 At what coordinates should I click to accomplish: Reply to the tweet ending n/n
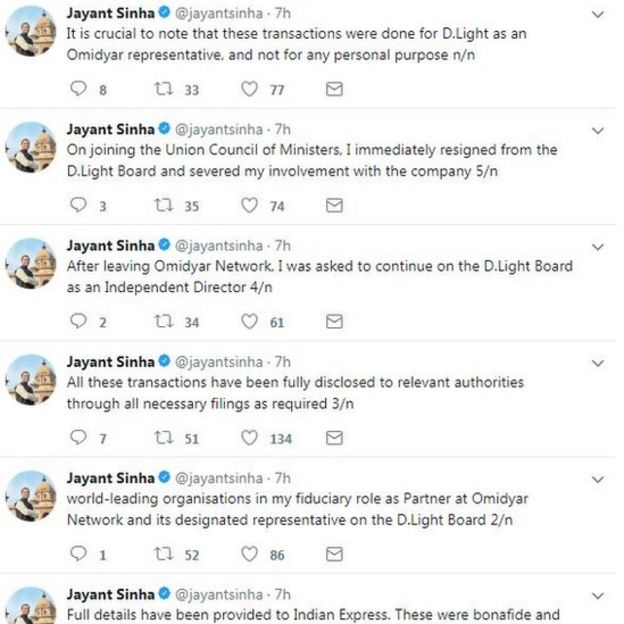coord(80,89)
